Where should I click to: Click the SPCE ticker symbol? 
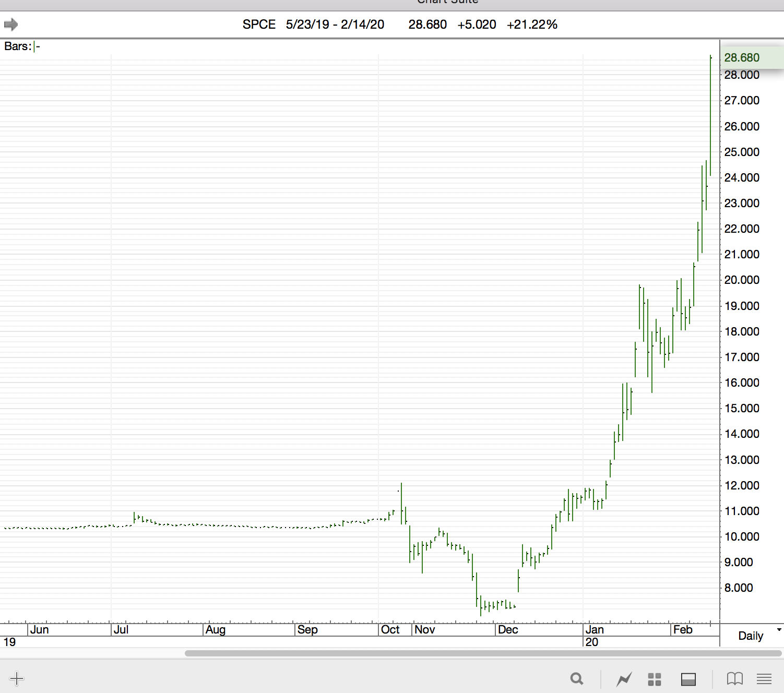point(259,25)
